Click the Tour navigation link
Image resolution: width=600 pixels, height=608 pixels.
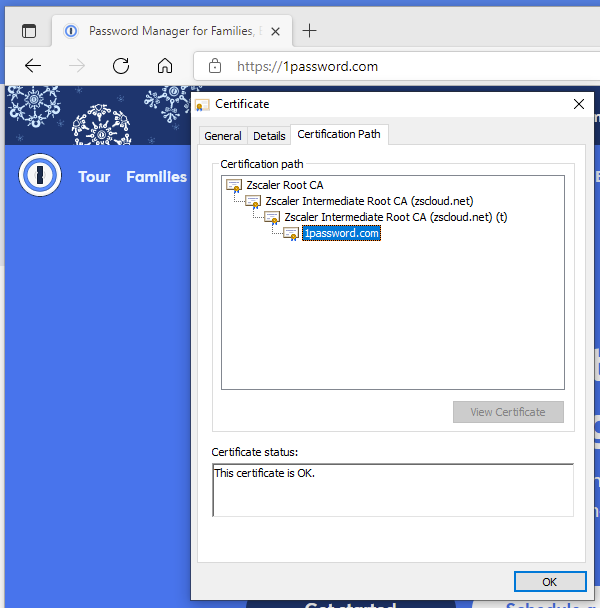pyautogui.click(x=94, y=177)
